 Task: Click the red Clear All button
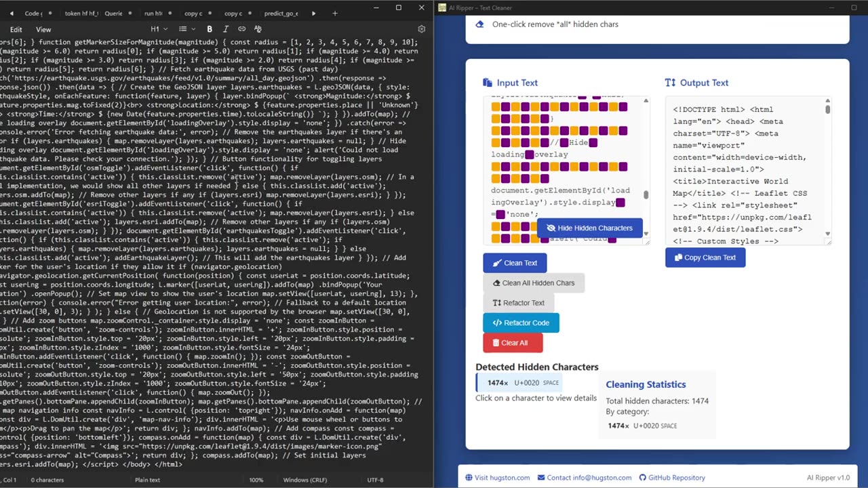[x=513, y=343]
